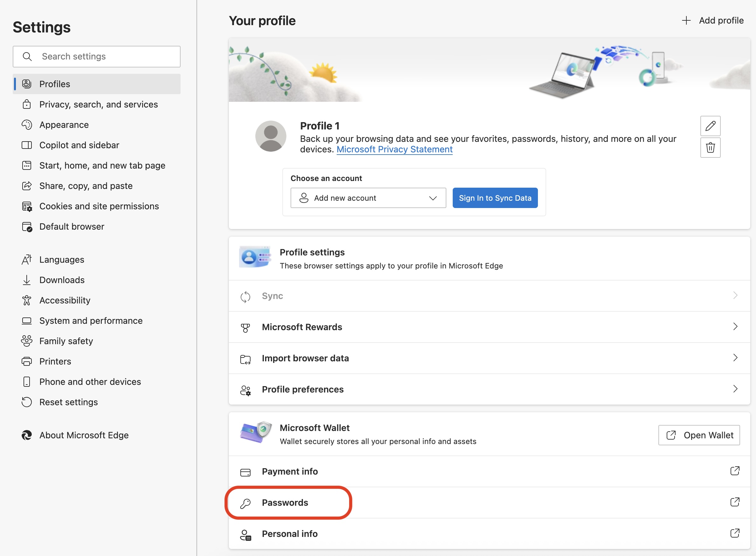
Task: Click the Reset settings circular arrow icon
Action: (x=27, y=402)
